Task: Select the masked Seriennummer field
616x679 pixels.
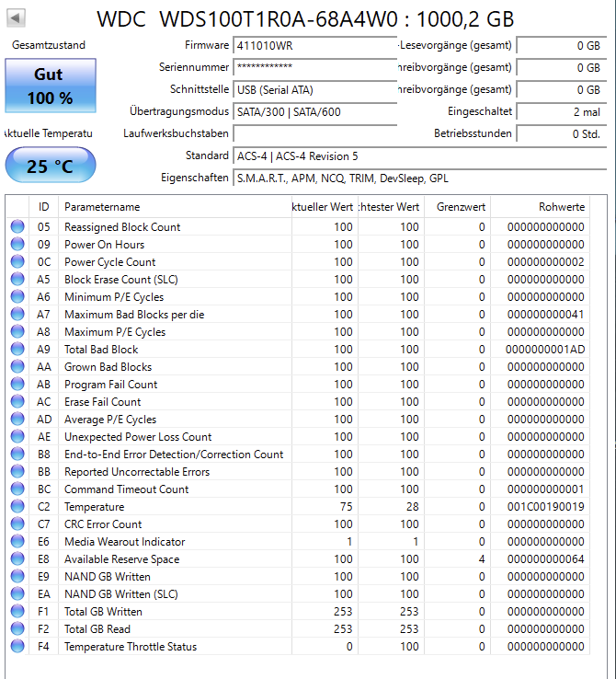Action: click(x=315, y=67)
